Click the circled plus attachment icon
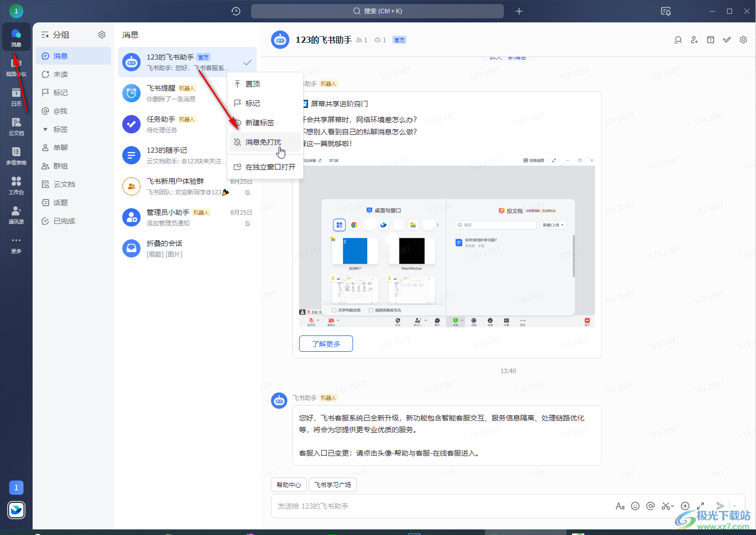The width and height of the screenshot is (756, 535). pyautogui.click(x=685, y=506)
